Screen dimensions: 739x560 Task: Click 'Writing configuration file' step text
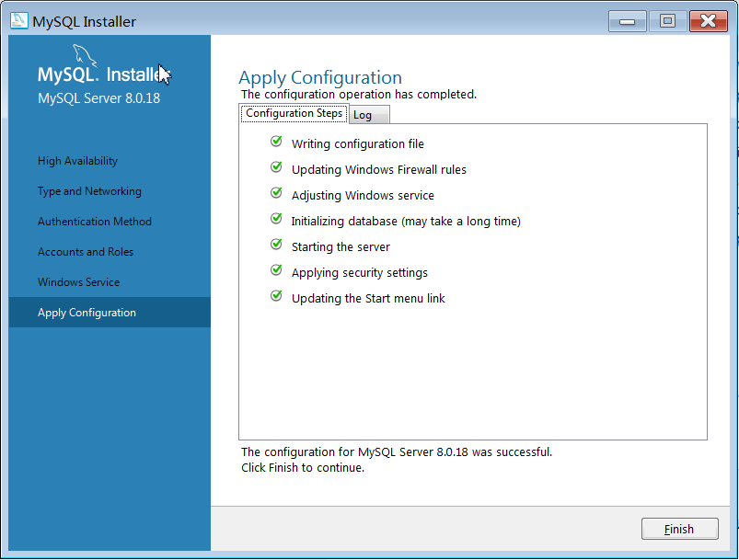(358, 144)
